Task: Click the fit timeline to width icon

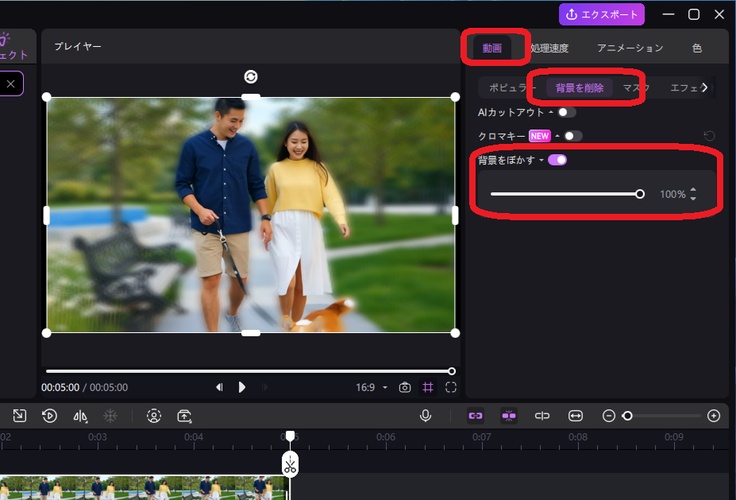Action: 575,415
